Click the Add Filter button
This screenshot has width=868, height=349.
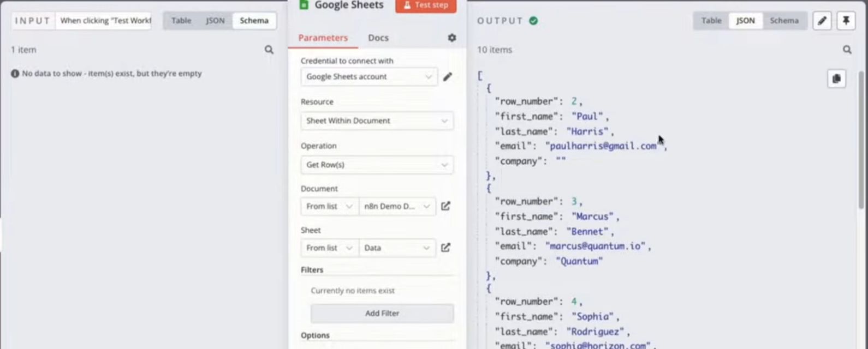[382, 314]
